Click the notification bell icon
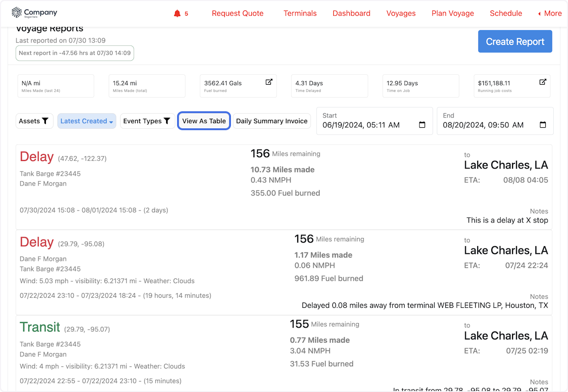 point(177,13)
